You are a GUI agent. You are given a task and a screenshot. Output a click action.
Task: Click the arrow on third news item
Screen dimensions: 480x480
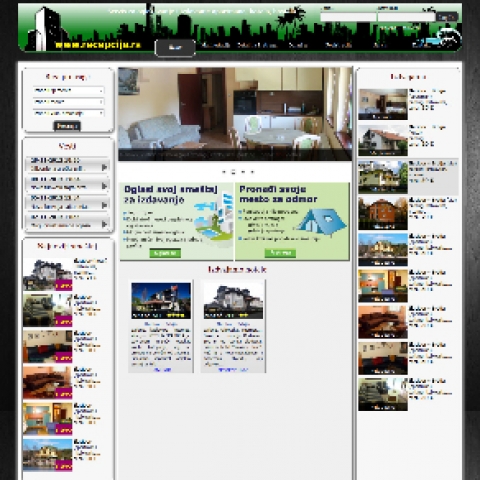[x=104, y=205]
